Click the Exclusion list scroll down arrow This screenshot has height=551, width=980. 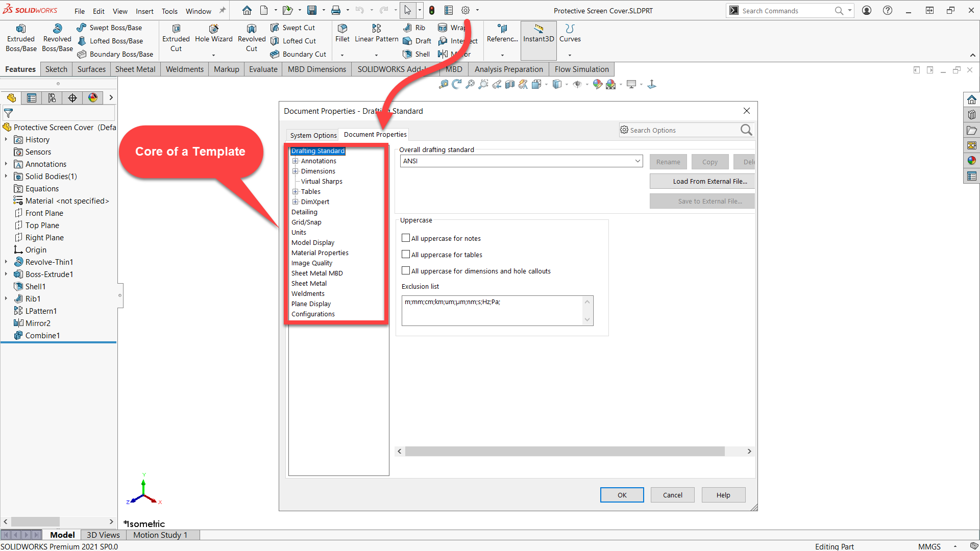587,319
